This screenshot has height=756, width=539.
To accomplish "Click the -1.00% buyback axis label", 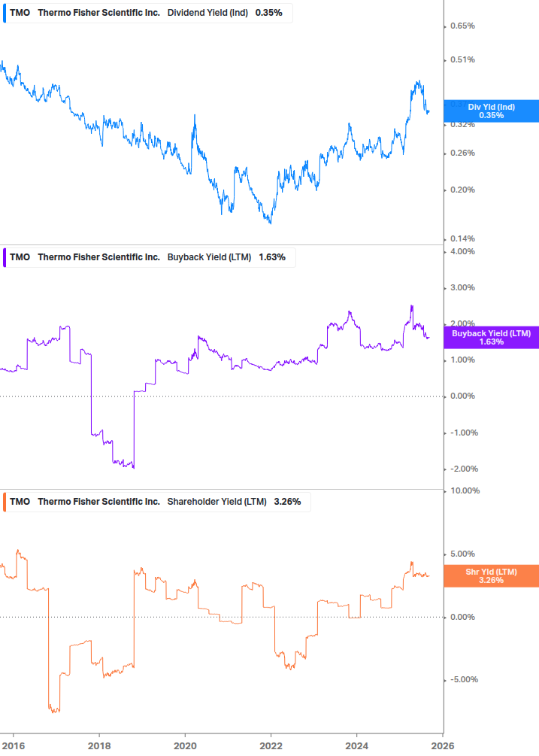I will tap(464, 433).
